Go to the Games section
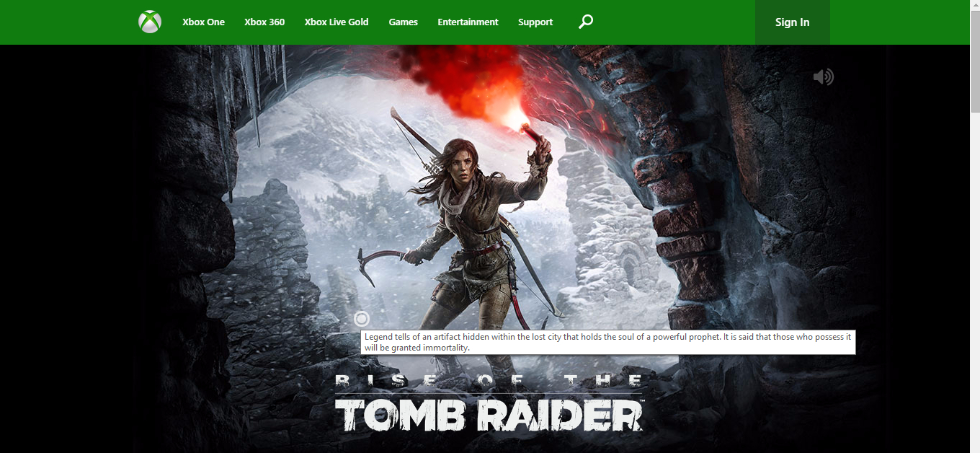This screenshot has height=453, width=980. tap(403, 22)
